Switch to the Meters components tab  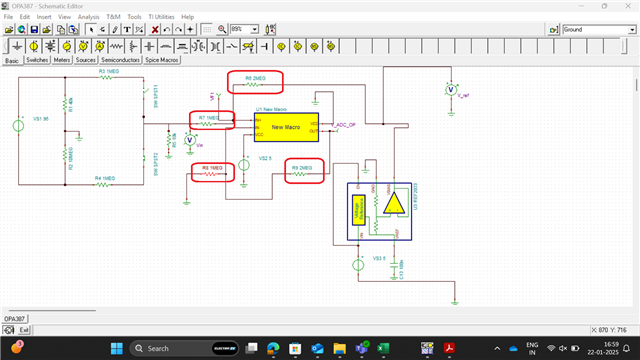pyautogui.click(x=62, y=60)
